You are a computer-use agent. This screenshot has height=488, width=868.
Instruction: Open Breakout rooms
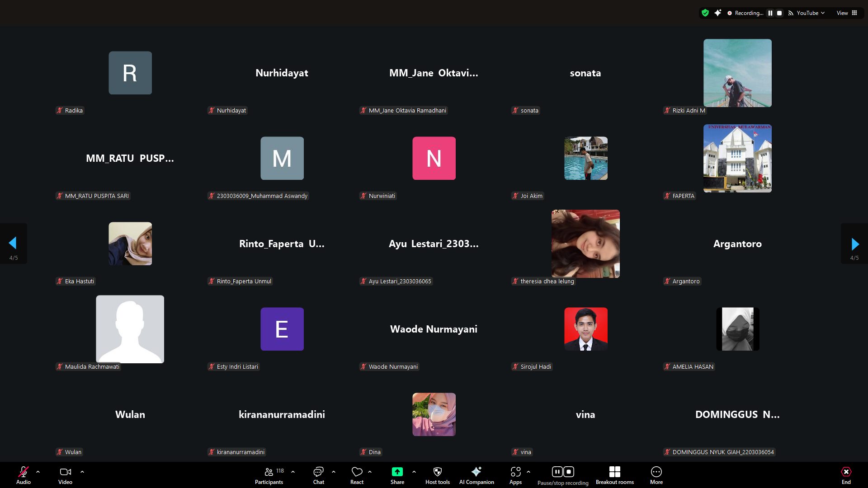[x=614, y=475]
